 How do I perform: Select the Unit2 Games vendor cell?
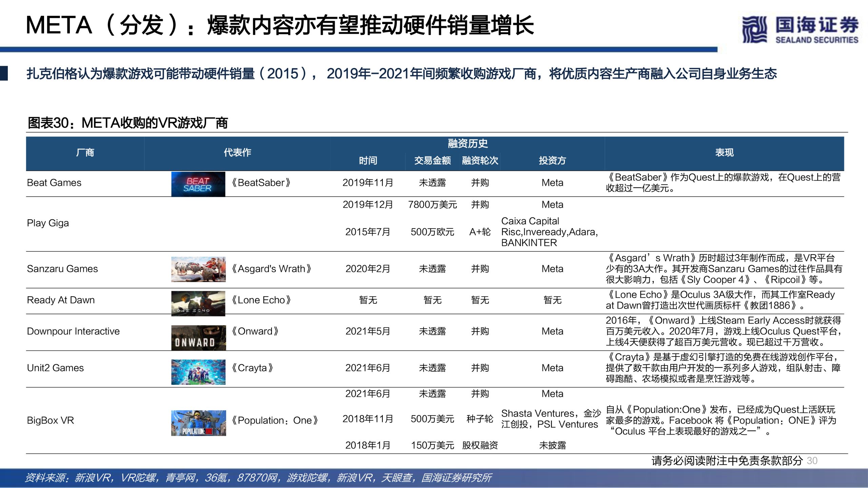55,368
